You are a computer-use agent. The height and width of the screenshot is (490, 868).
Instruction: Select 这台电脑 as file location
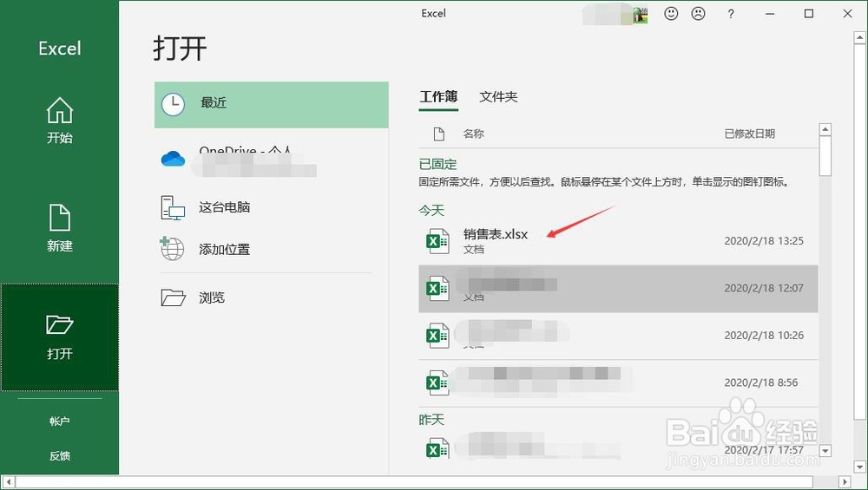[x=271, y=207]
